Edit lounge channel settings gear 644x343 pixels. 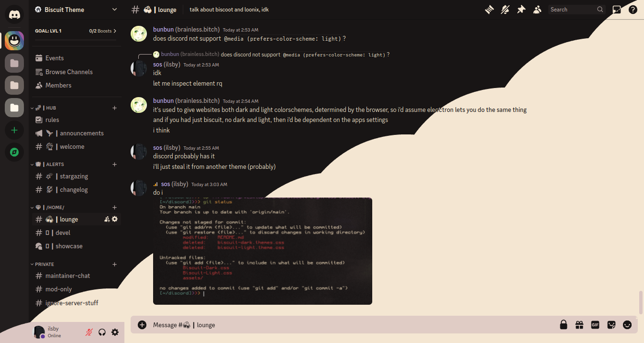[115, 219]
